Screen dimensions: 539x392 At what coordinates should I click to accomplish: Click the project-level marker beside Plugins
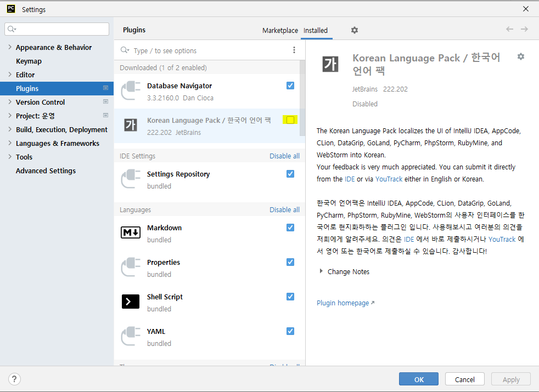(105, 88)
